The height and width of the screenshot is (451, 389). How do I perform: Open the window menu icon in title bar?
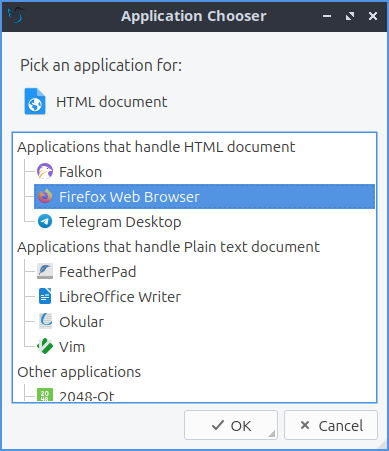pyautogui.click(x=16, y=16)
